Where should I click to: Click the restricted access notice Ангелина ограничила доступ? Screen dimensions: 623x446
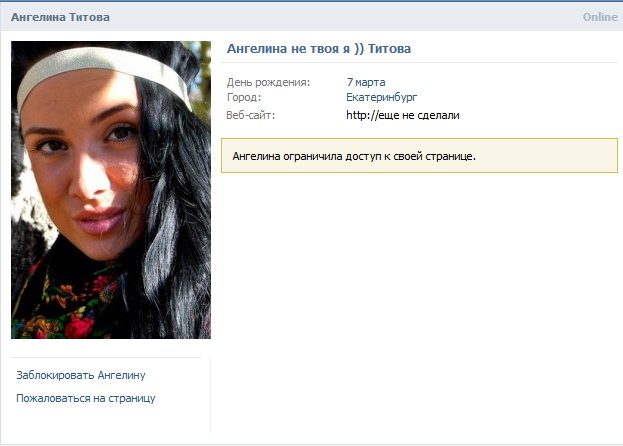coord(419,156)
